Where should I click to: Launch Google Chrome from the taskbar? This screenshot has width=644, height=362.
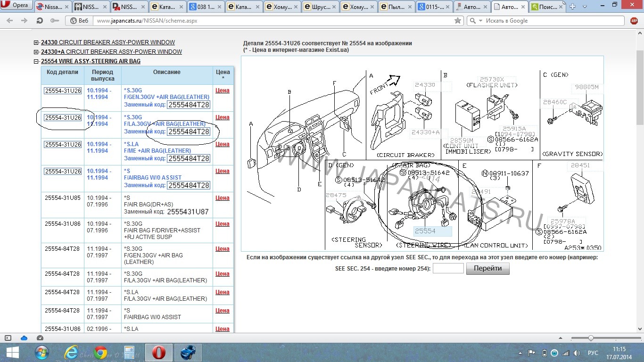point(100,353)
